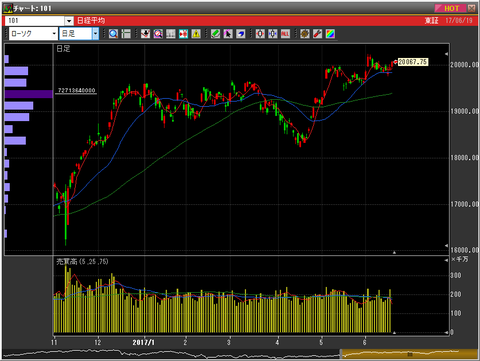Click the volume value label 72713640000
The width and height of the screenshot is (480, 361).
point(76,90)
